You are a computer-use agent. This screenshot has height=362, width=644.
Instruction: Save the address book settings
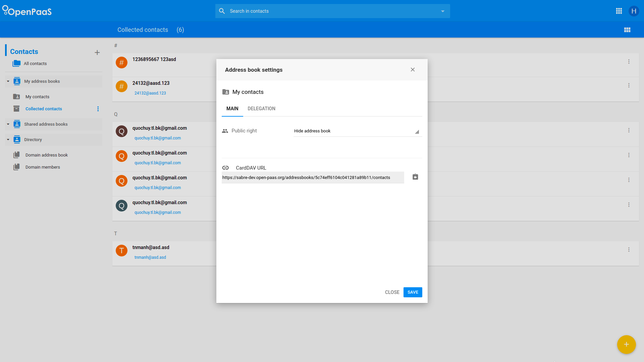tap(413, 292)
